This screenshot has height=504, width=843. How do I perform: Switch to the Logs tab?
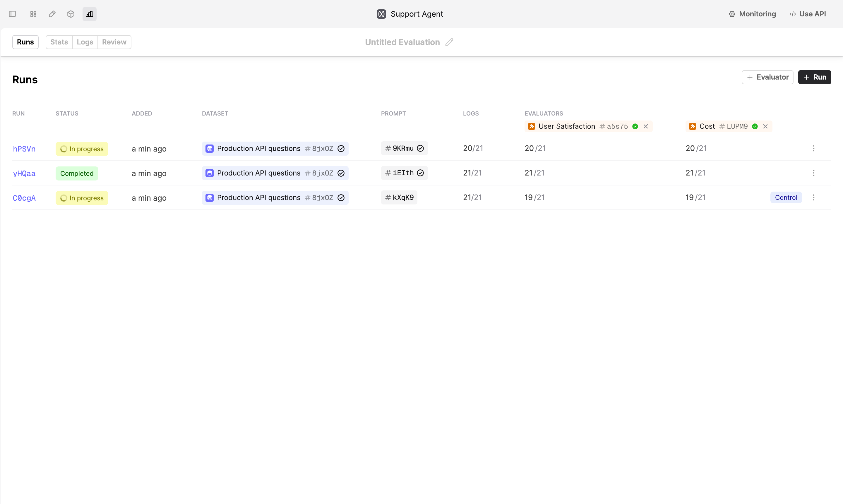coord(85,42)
